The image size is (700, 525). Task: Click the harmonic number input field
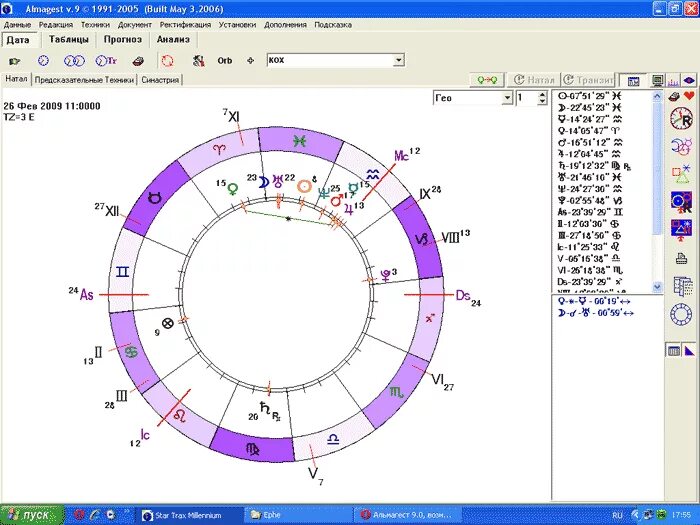point(527,98)
